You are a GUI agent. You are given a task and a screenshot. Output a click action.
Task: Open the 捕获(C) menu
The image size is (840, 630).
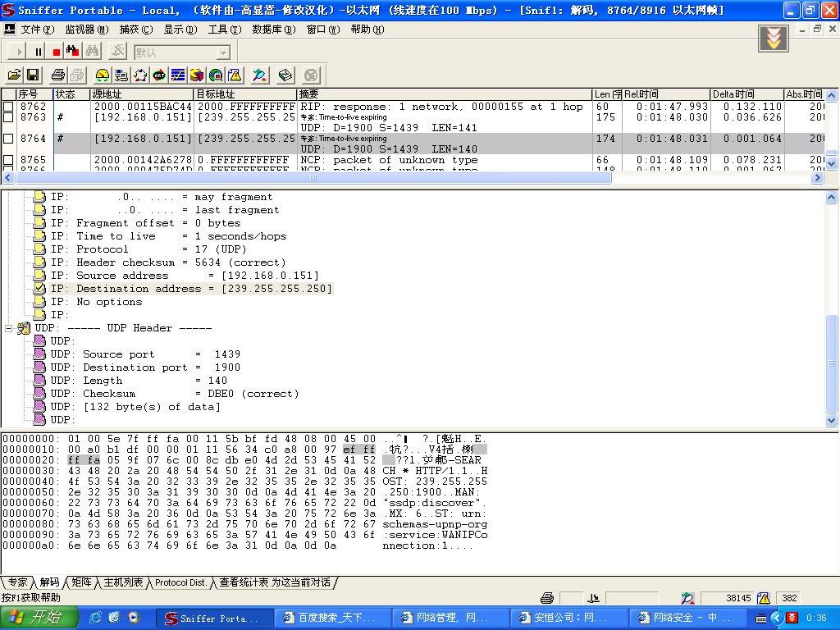click(136, 30)
